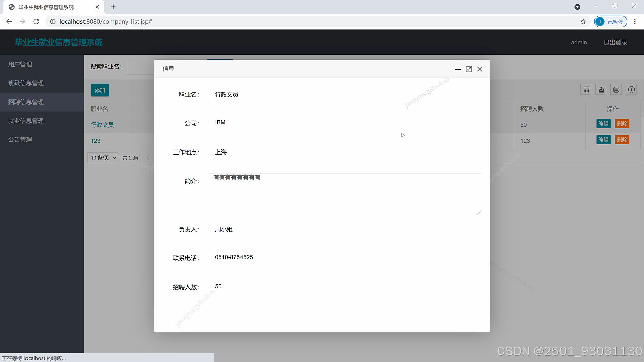The width and height of the screenshot is (644, 362).
Task: Click the 职业名 column header
Action: pyautogui.click(x=99, y=109)
